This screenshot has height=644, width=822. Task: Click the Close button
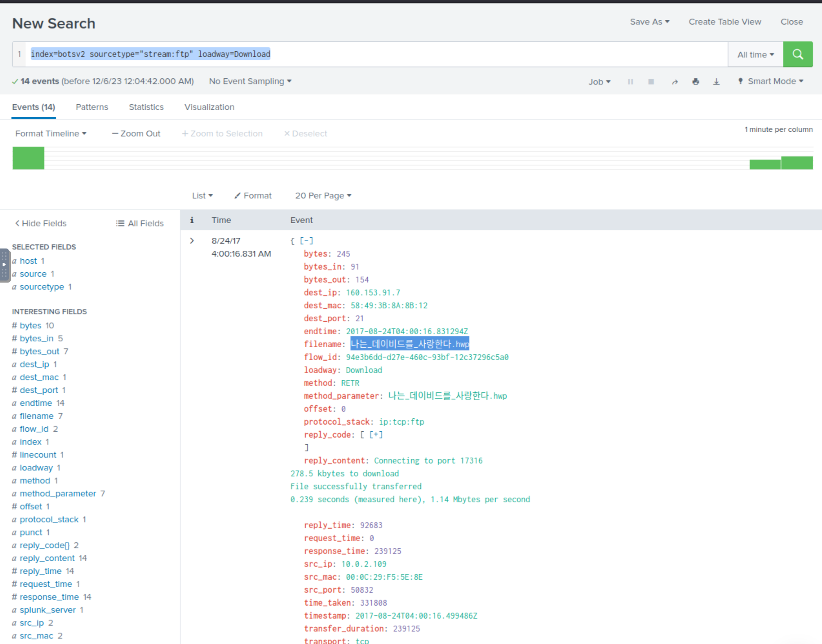[x=791, y=22]
